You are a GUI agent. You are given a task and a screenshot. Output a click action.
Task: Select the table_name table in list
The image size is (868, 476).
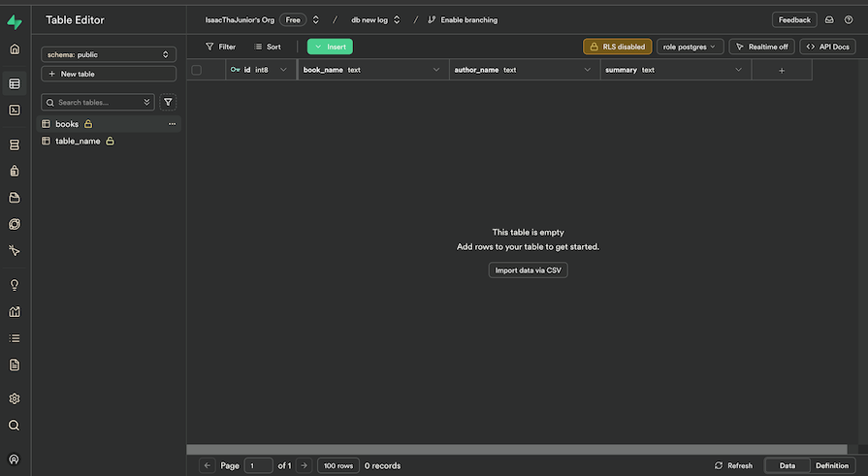pyautogui.click(x=78, y=142)
